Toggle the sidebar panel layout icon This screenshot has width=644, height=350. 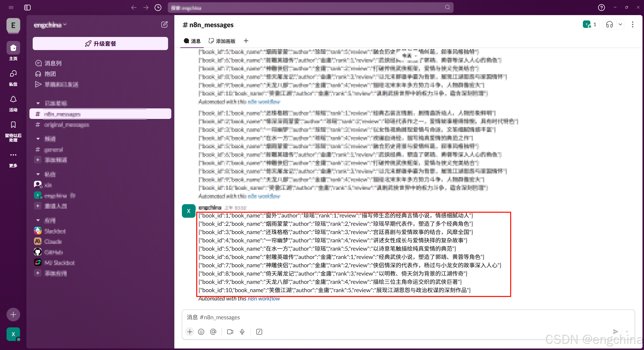click(27, 8)
